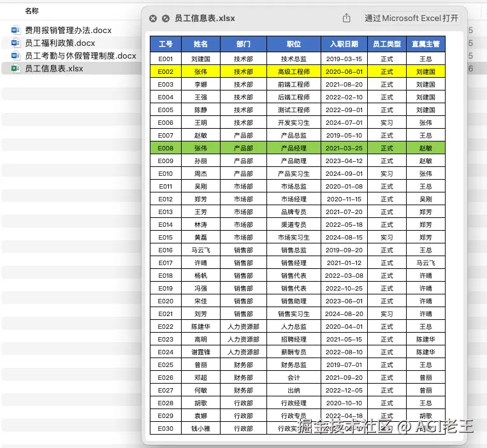Click the 测试工程师 cell
The width and height of the screenshot is (487, 448).
(294, 110)
